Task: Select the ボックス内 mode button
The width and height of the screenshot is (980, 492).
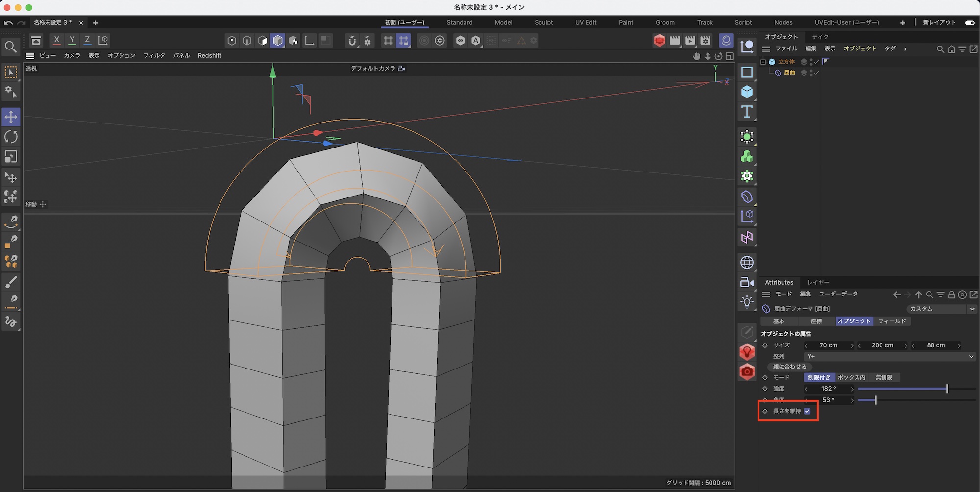Action: (x=851, y=378)
